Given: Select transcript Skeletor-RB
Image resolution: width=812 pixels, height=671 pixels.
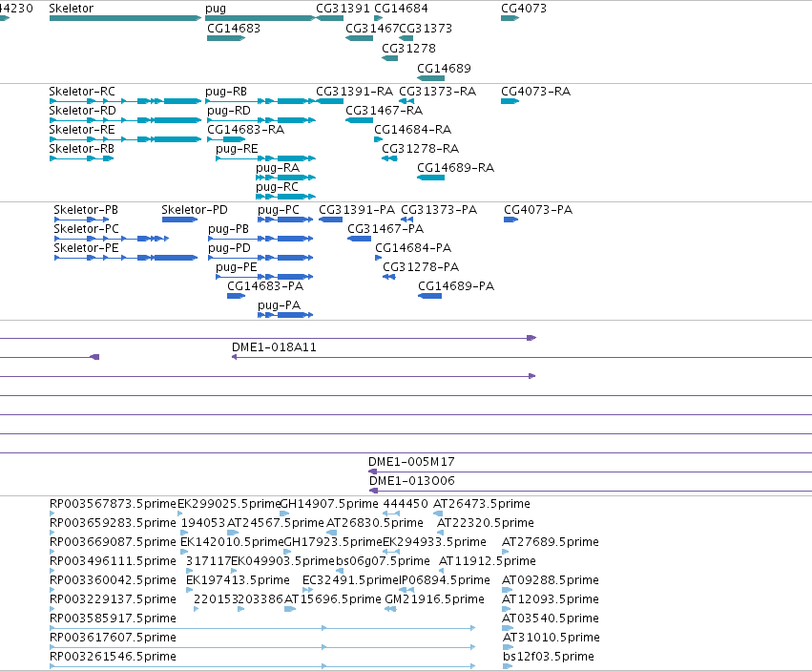Looking at the screenshot, I should pyautogui.click(x=82, y=149).
